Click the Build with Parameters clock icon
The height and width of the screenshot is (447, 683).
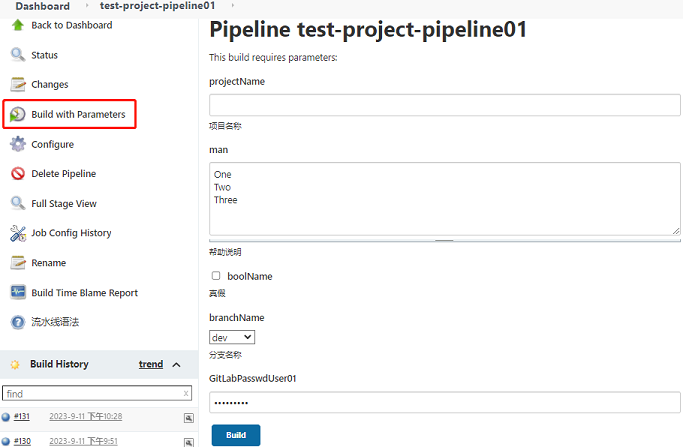tap(17, 115)
